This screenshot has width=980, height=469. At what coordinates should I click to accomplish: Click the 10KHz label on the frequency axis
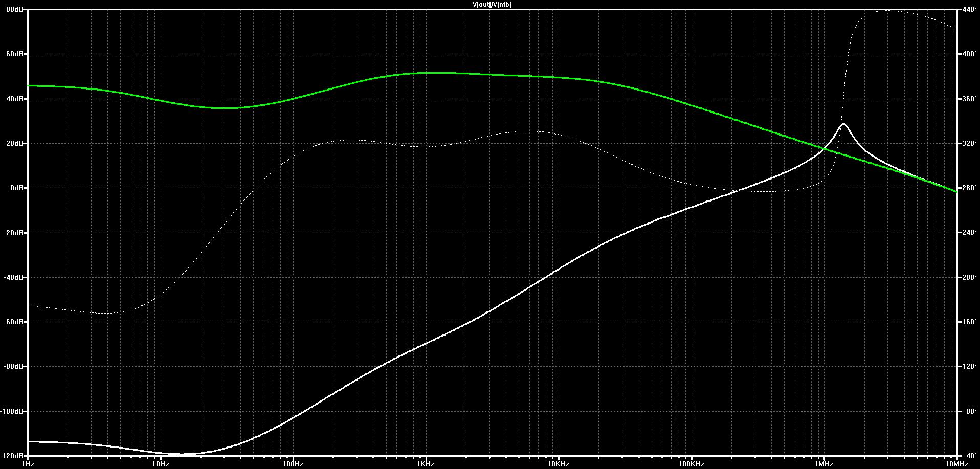[559, 464]
